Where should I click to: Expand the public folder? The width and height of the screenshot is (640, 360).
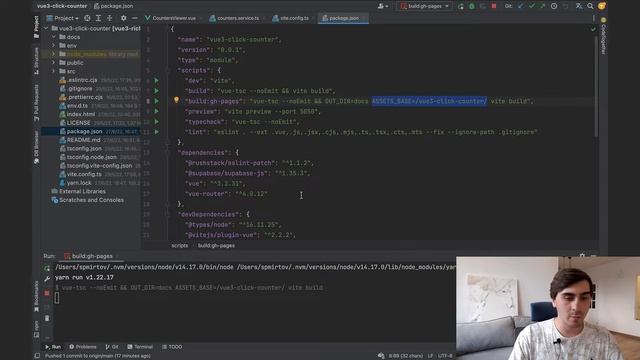(x=53, y=62)
